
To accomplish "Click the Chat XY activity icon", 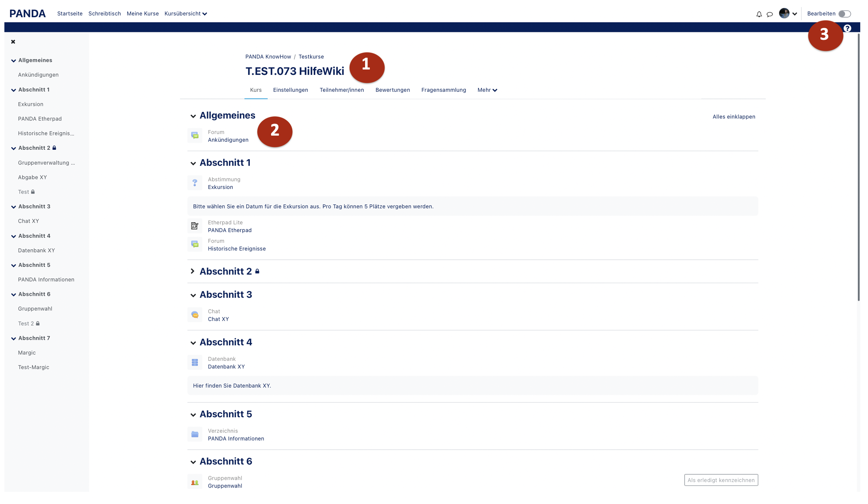I will [194, 315].
